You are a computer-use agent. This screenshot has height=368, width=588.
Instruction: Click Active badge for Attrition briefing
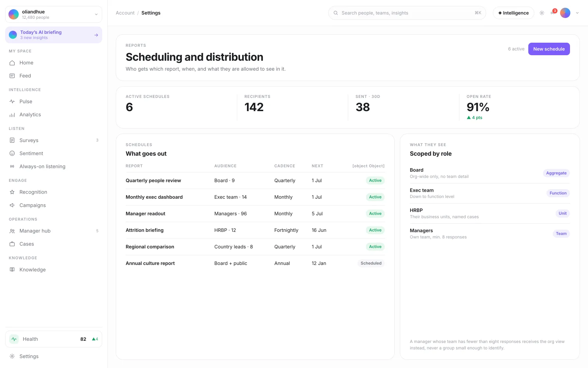tap(375, 230)
